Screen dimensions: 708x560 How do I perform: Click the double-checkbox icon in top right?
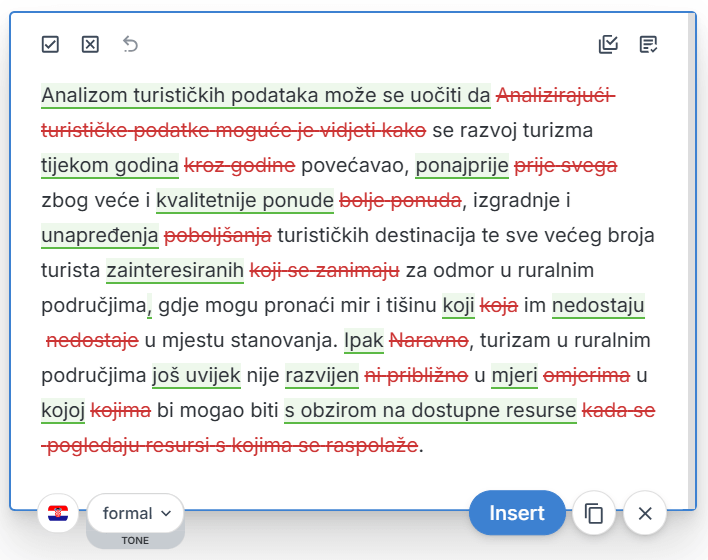(x=608, y=44)
